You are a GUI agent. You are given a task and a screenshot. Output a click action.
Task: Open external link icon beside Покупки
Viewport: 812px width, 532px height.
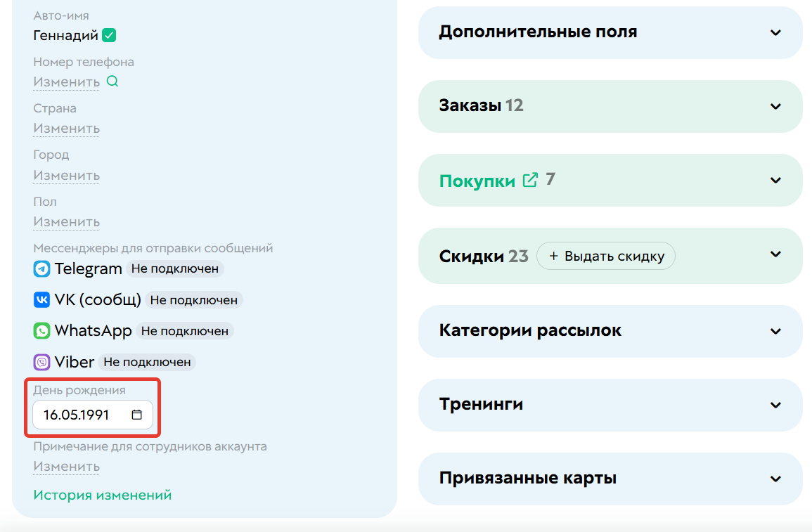click(x=529, y=179)
